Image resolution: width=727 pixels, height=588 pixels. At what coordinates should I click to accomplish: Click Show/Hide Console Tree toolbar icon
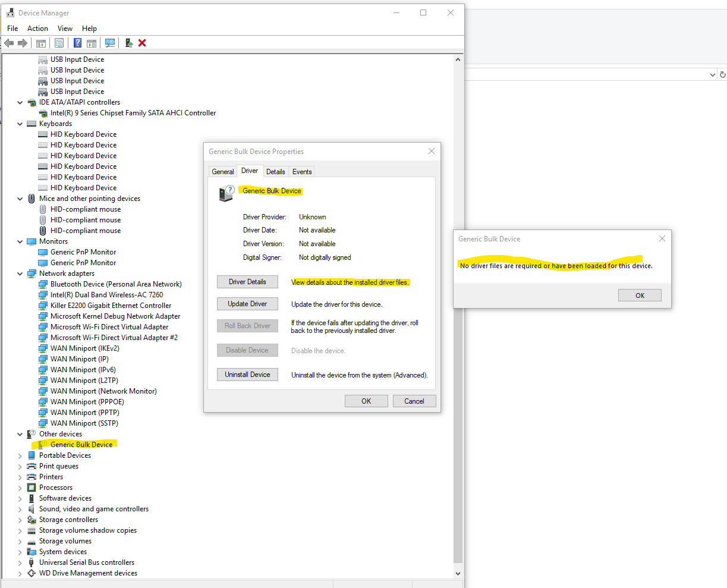point(41,43)
